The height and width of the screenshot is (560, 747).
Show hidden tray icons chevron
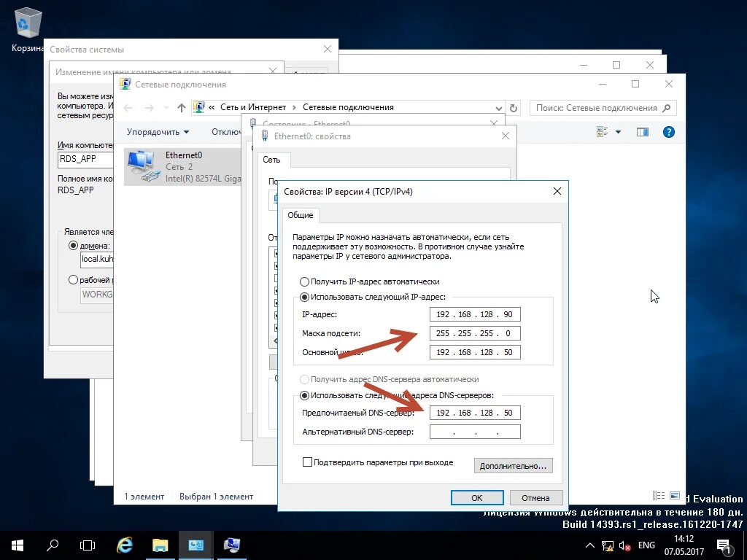coord(589,545)
